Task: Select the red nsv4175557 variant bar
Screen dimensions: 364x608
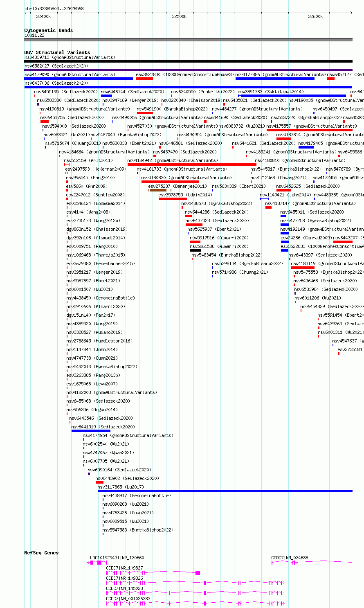Action: 309,130
